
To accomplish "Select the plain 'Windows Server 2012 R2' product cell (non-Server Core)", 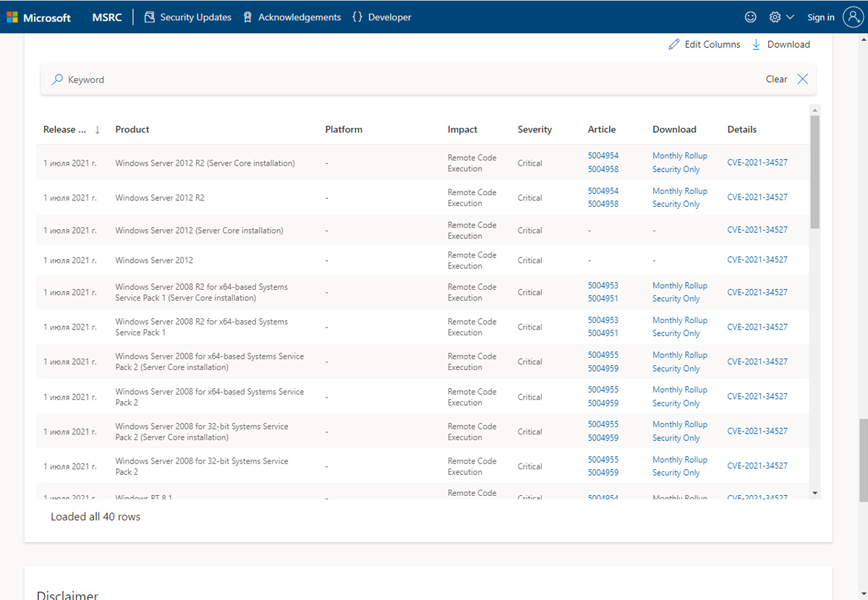I will point(160,197).
